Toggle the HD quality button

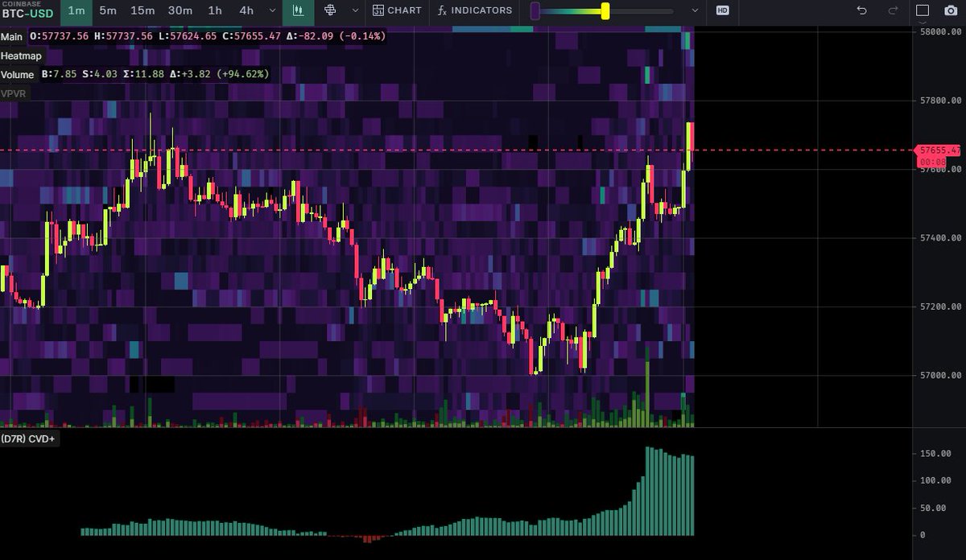point(722,10)
